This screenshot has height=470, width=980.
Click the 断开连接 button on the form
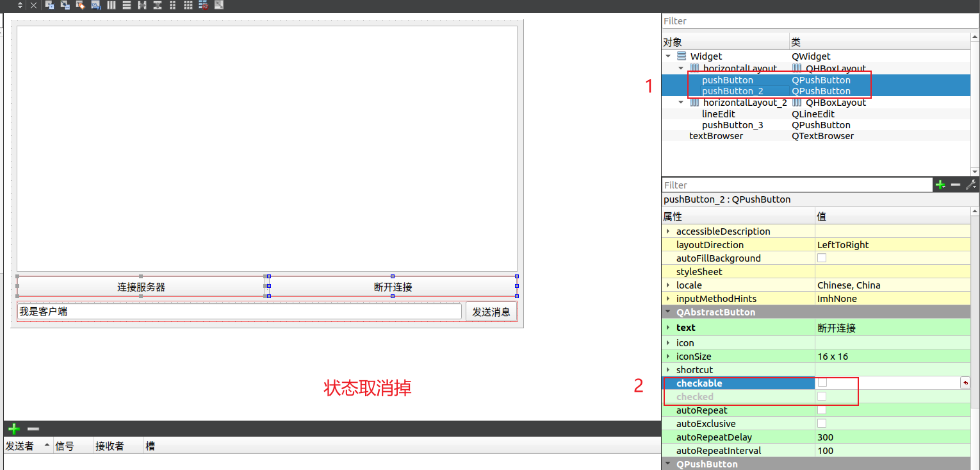pos(393,287)
